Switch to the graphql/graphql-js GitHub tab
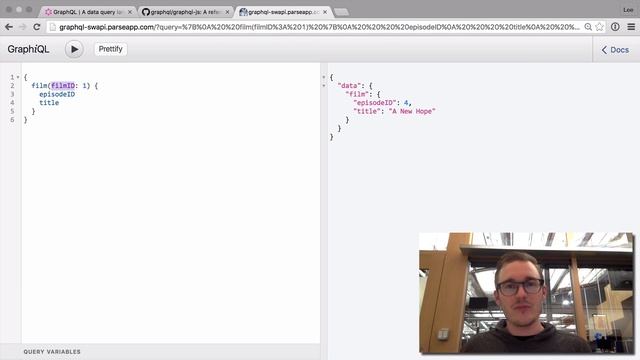Screen dimensions: 640x360 tap(186, 12)
